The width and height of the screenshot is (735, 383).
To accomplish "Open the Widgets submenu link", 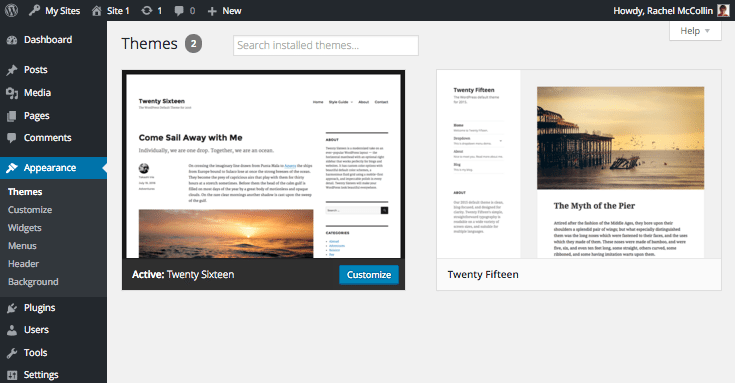I will [25, 228].
